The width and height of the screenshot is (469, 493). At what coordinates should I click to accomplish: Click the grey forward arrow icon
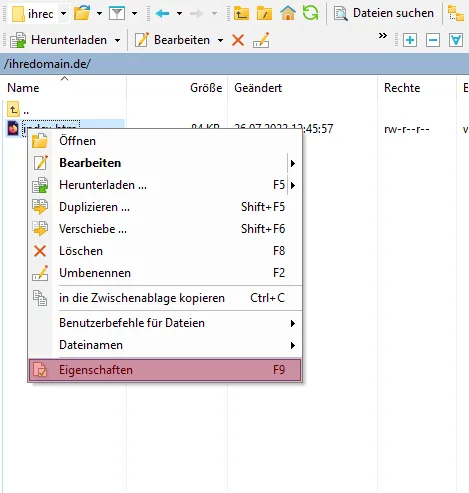coord(197,14)
